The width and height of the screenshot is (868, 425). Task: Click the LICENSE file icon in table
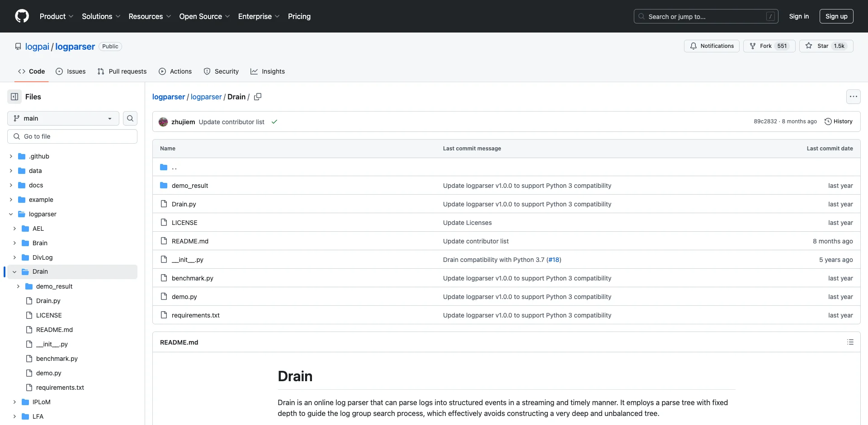(x=164, y=223)
